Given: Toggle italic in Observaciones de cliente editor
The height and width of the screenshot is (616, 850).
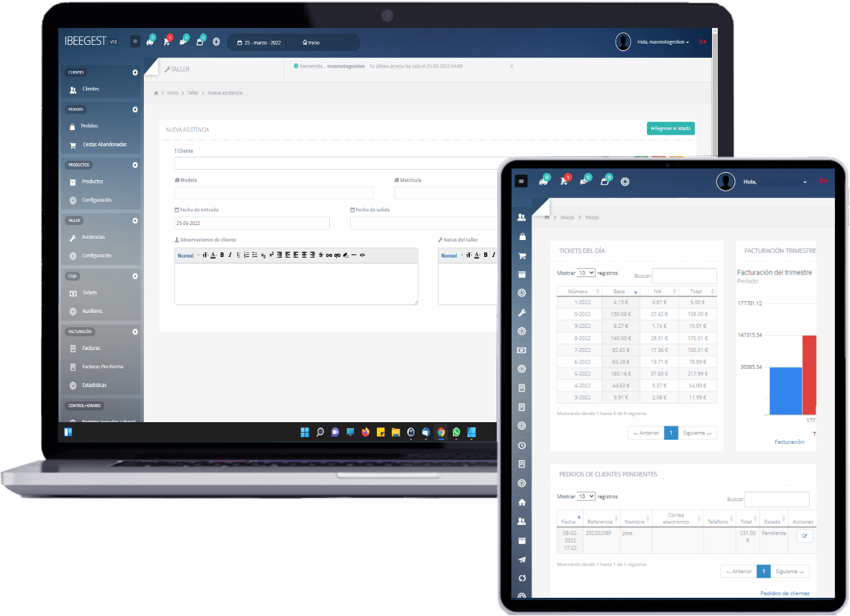Looking at the screenshot, I should pos(230,255).
